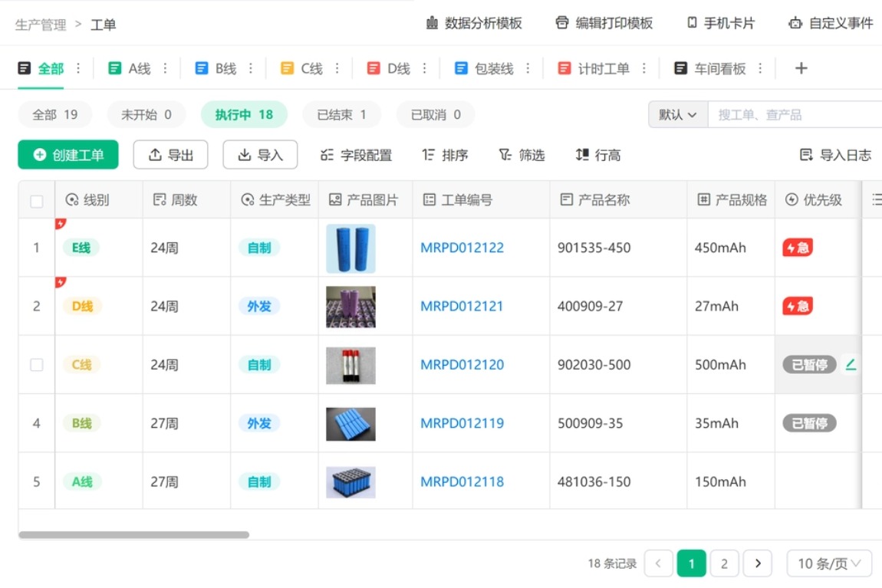Open the 默认 view dropdown
Viewport: 882px width, 588px height.
click(677, 113)
